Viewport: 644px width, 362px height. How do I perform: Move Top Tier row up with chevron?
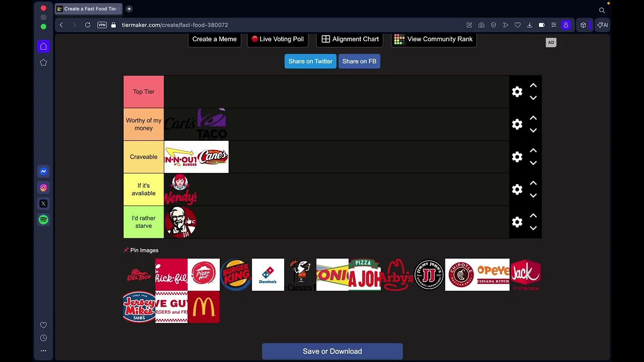[533, 85]
